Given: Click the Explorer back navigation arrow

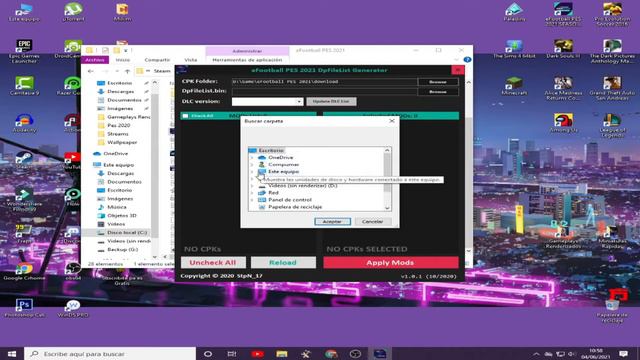Looking at the screenshot, I should [x=91, y=71].
